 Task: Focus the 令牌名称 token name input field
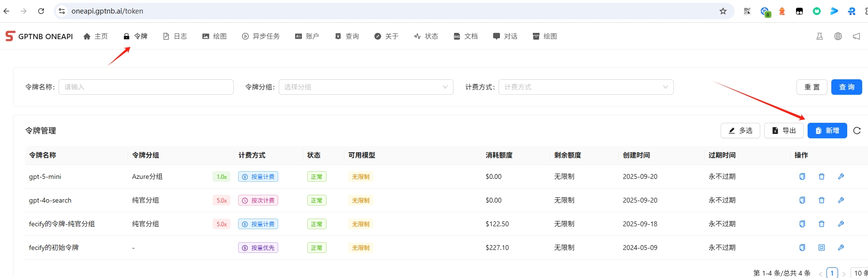[146, 87]
